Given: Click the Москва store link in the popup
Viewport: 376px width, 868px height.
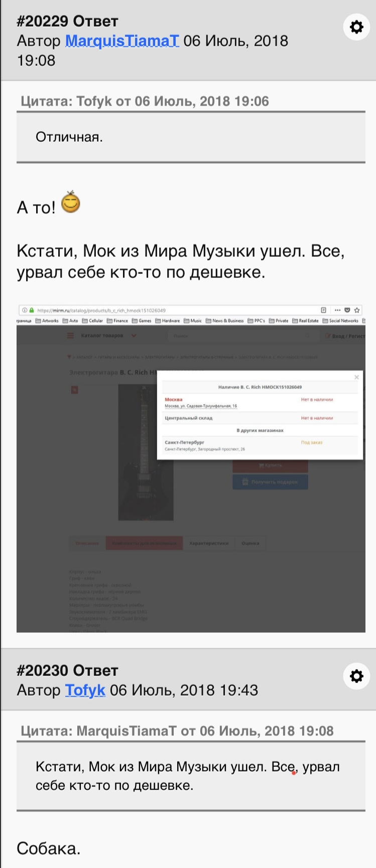Looking at the screenshot, I should pyautogui.click(x=174, y=400).
